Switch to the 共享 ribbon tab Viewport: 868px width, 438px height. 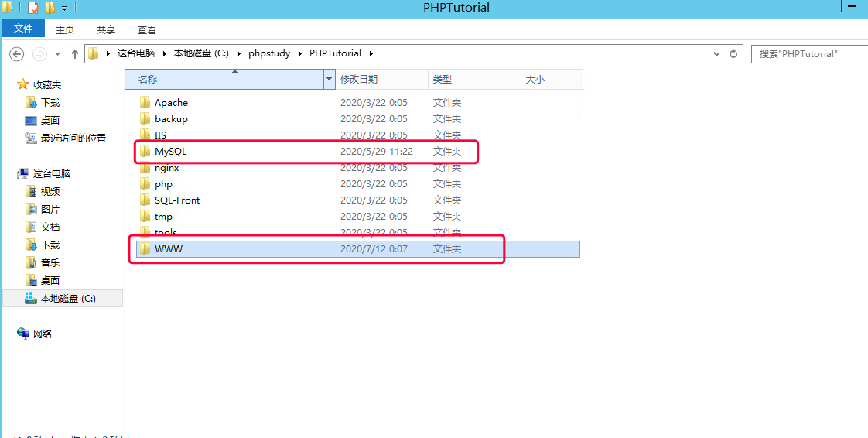pyautogui.click(x=106, y=30)
